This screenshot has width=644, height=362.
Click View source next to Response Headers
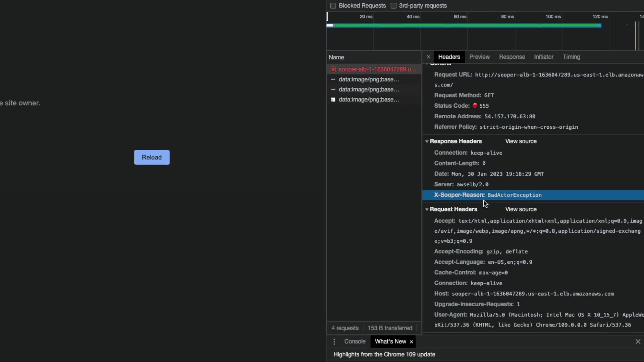521,141
